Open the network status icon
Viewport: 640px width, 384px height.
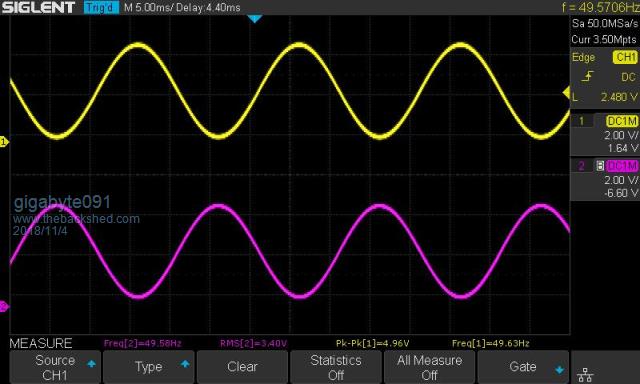pyautogui.click(x=585, y=374)
